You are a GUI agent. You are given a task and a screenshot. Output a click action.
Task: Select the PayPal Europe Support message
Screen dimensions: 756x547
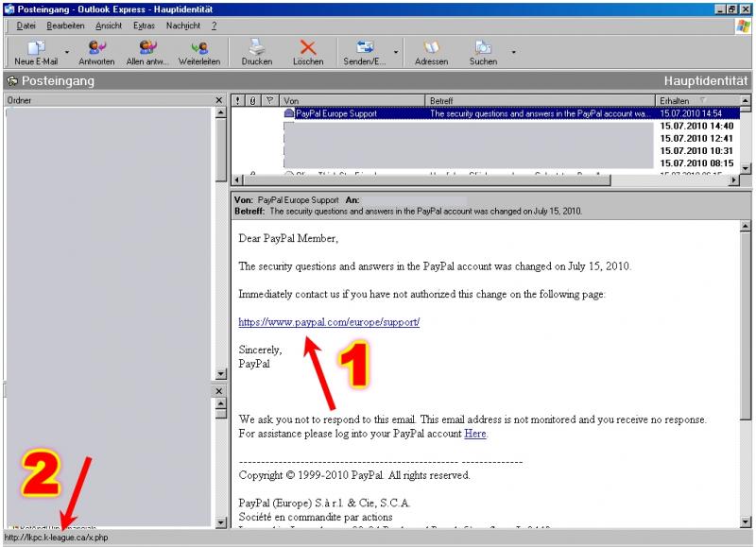tap(335, 113)
